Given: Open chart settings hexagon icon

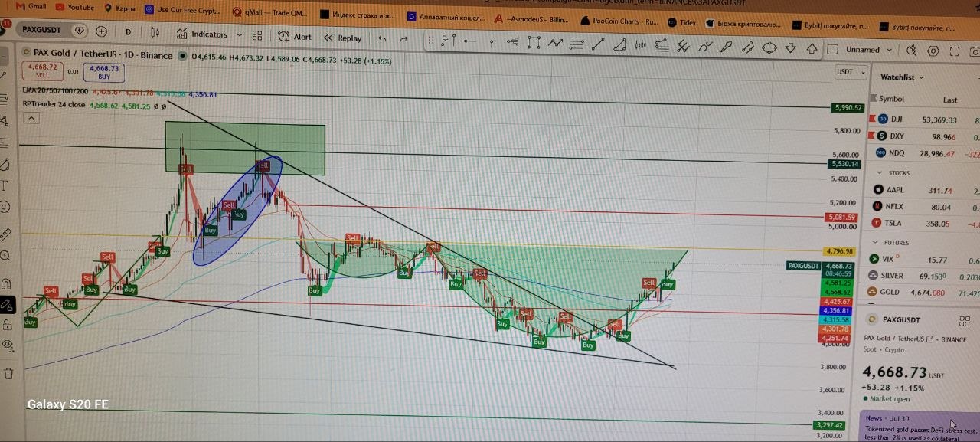Looking at the screenshot, I should tap(933, 51).
